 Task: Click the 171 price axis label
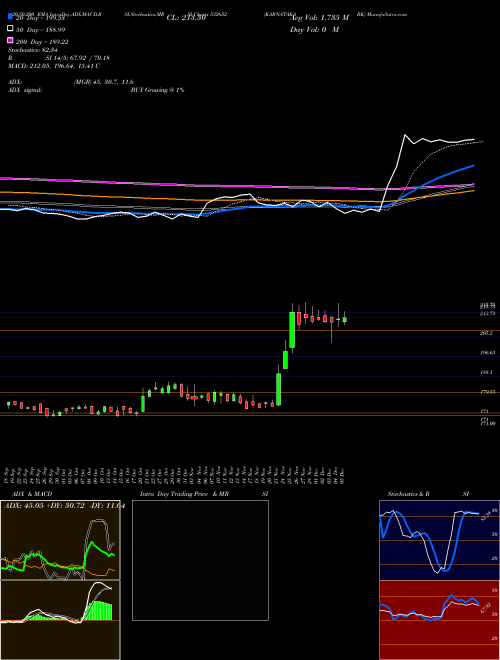[484, 411]
